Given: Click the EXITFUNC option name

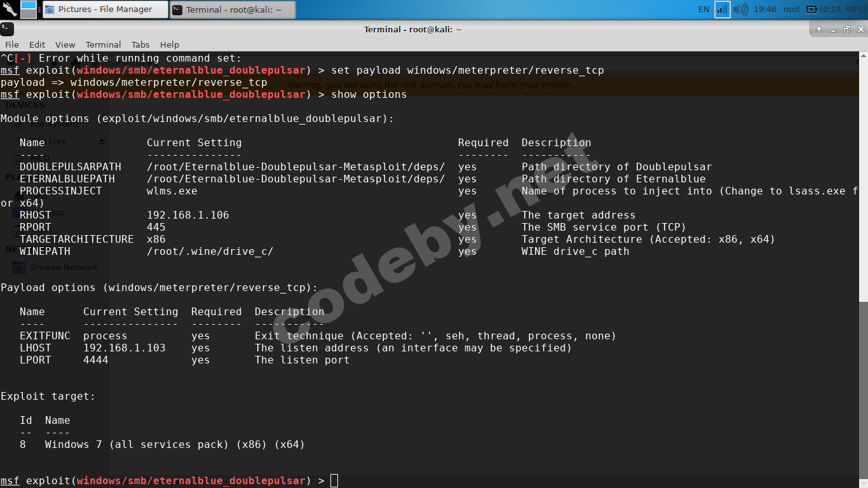Looking at the screenshot, I should pyautogui.click(x=45, y=335).
